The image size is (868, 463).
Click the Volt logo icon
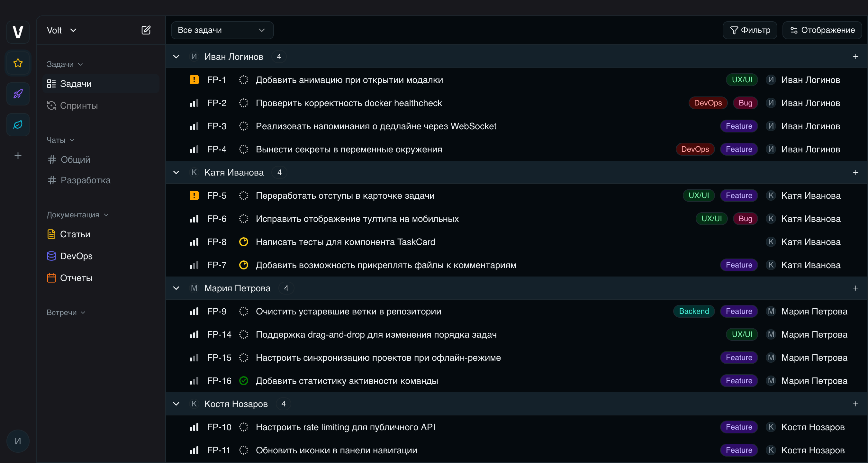pyautogui.click(x=18, y=32)
